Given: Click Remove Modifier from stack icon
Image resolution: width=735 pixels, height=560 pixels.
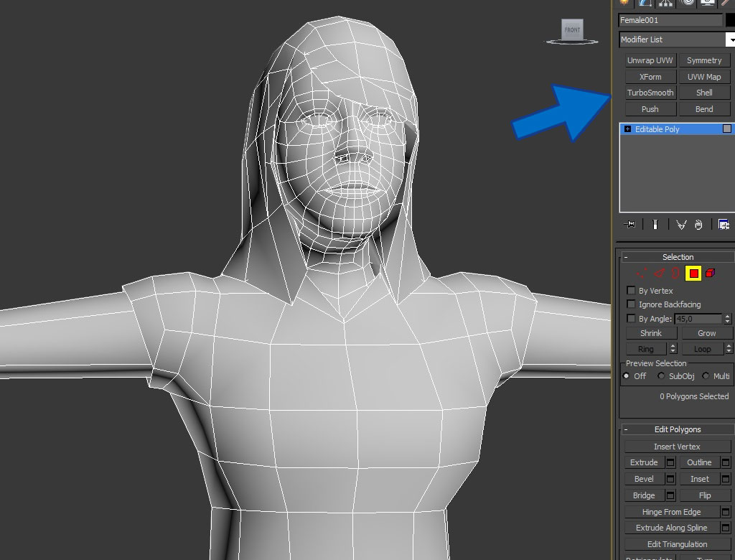Looking at the screenshot, I should (x=698, y=225).
